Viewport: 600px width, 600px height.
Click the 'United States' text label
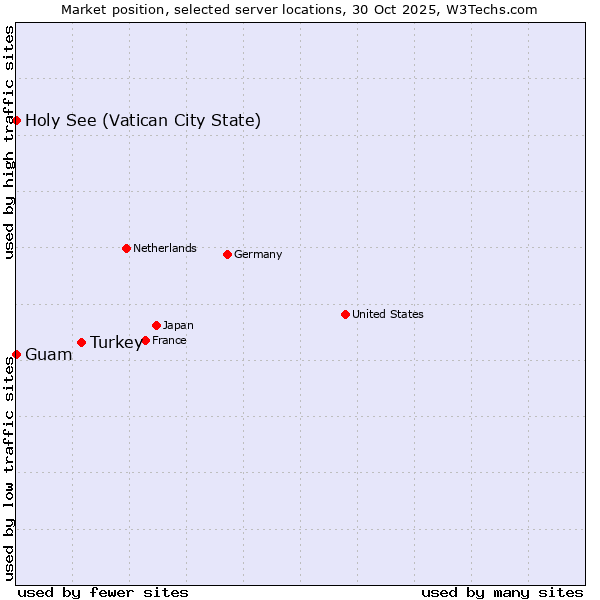tap(387, 314)
